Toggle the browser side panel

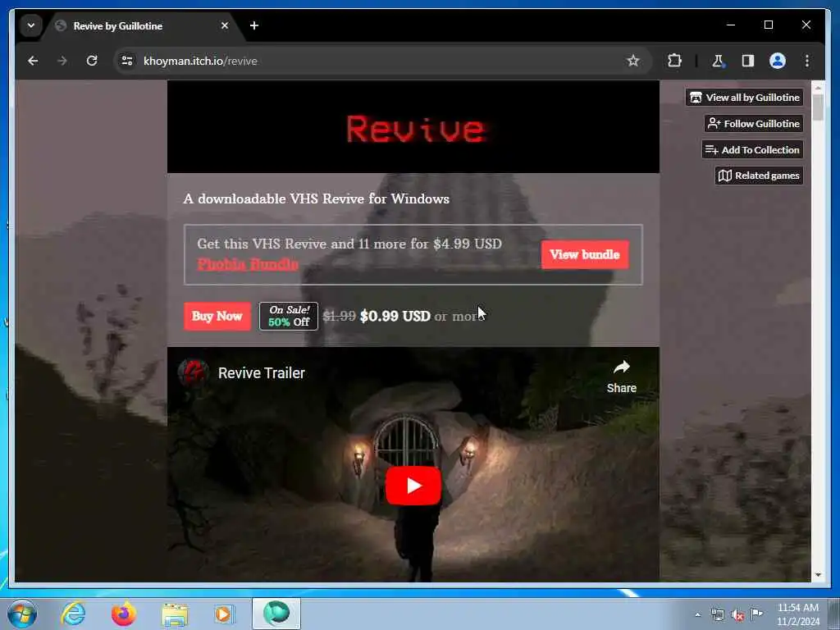tap(748, 61)
